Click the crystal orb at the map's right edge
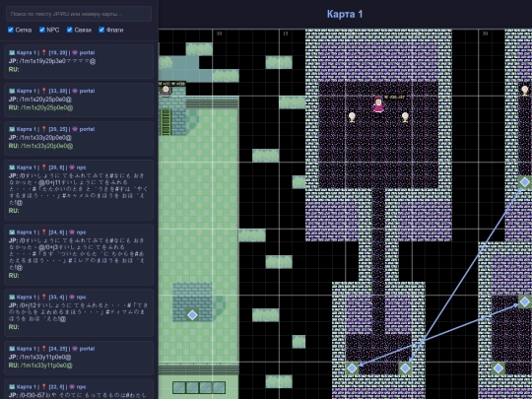The image size is (532, 399). click(525, 91)
